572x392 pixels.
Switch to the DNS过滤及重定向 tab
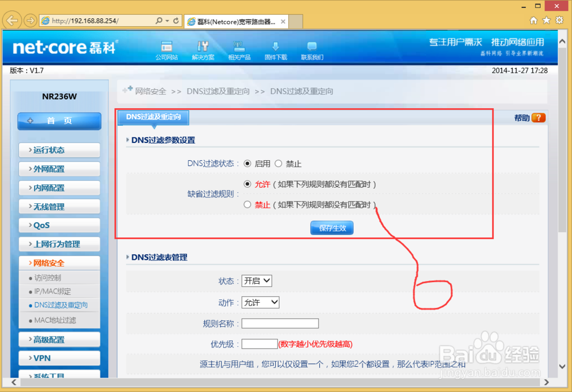pyautogui.click(x=153, y=117)
